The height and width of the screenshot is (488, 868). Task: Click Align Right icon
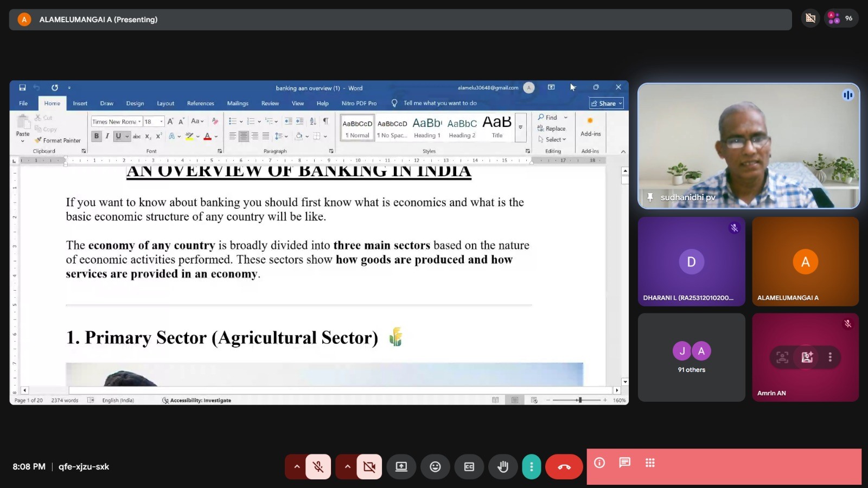(x=254, y=136)
